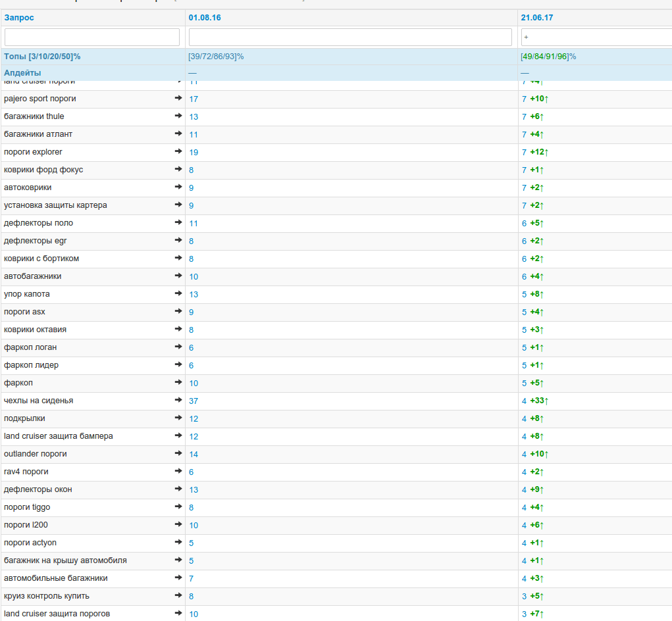672x621 pixels.
Task: Click the arrow icon next to автоковрики
Action: 178,187
